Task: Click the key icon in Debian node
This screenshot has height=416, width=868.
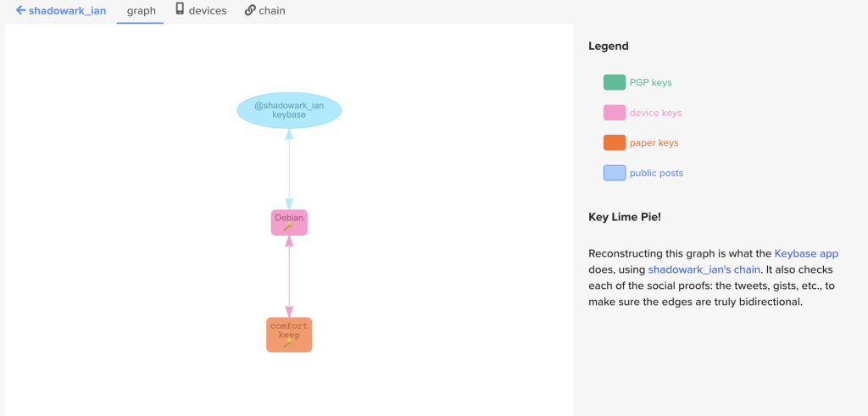Action: coord(289,227)
